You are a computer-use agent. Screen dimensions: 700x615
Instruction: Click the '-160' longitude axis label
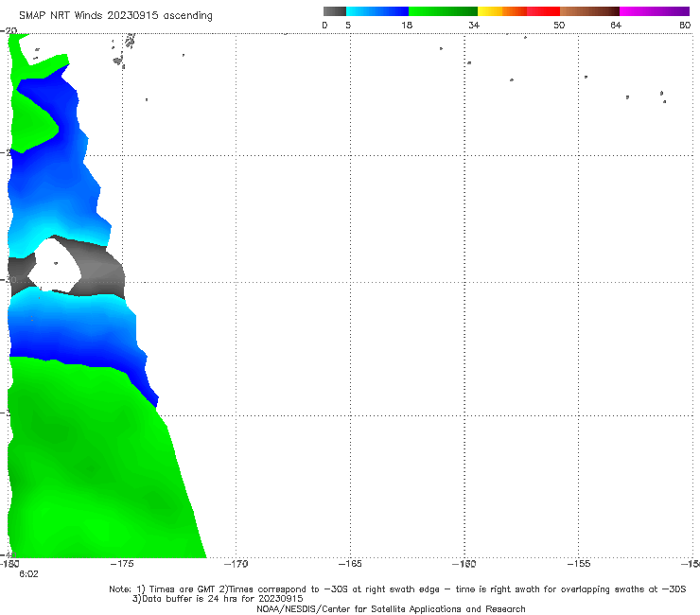(x=464, y=564)
